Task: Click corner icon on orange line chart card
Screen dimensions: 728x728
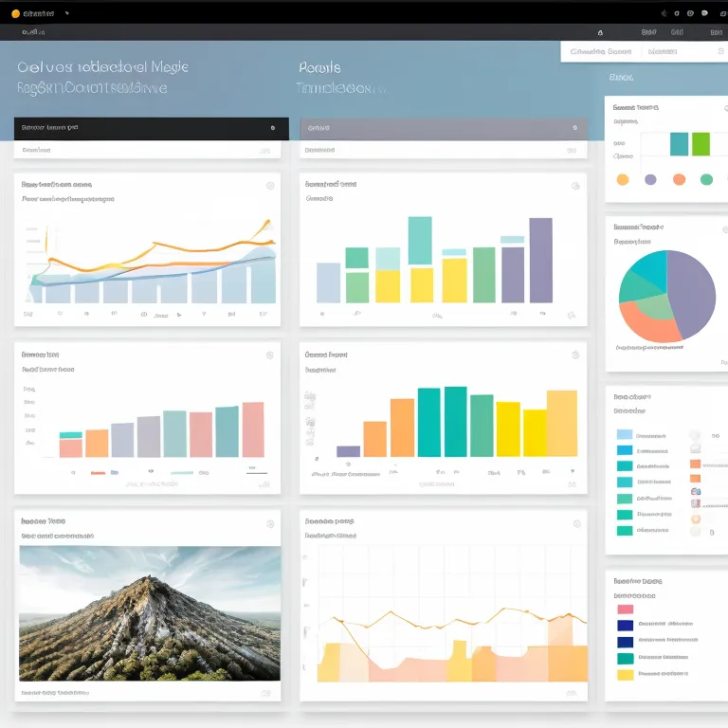Action: [574, 522]
